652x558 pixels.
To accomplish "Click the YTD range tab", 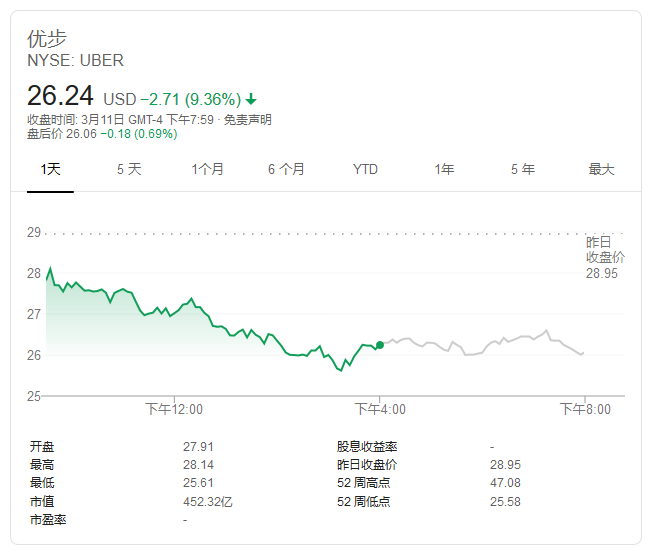I will 365,169.
